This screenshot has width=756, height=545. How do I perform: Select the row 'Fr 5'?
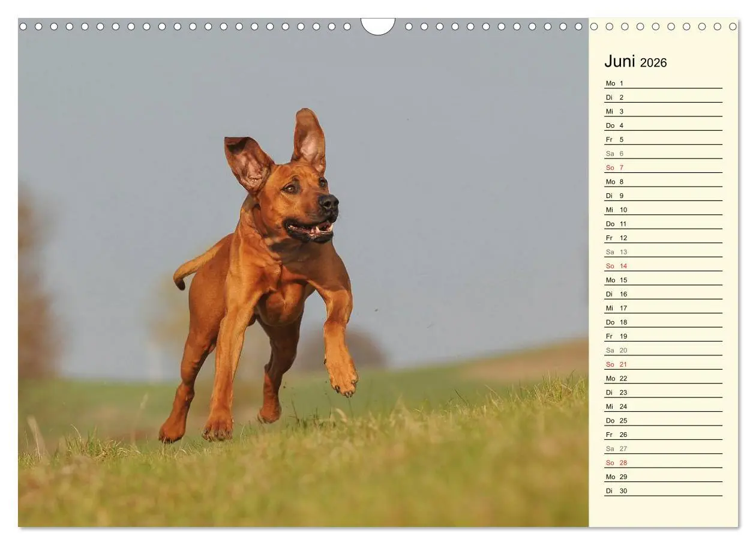[663, 139]
